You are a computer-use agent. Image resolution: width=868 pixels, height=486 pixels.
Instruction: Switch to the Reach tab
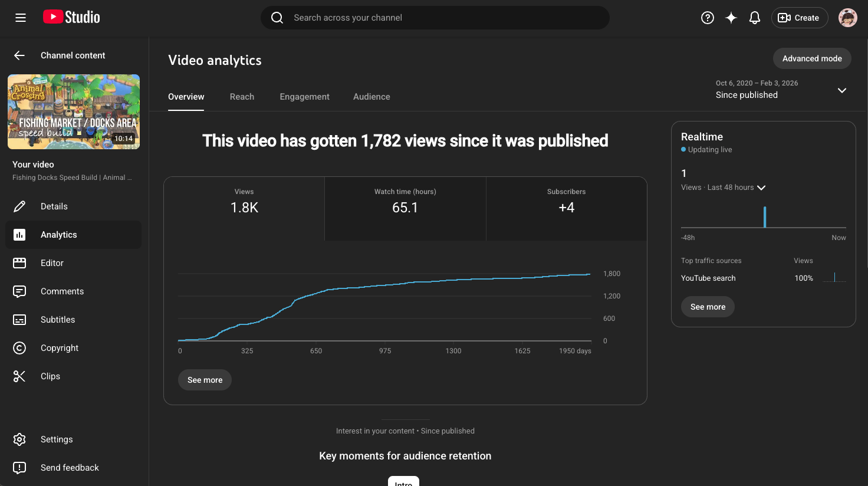242,96
